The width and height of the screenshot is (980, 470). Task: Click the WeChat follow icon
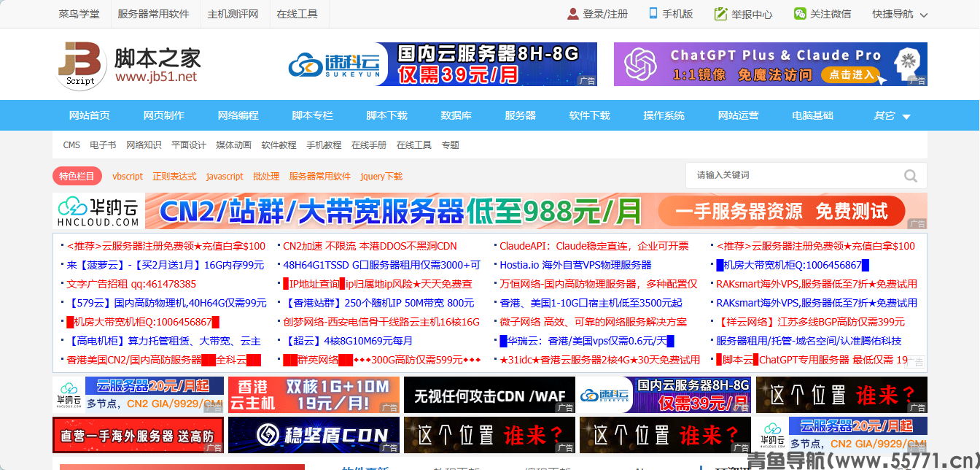(x=800, y=14)
